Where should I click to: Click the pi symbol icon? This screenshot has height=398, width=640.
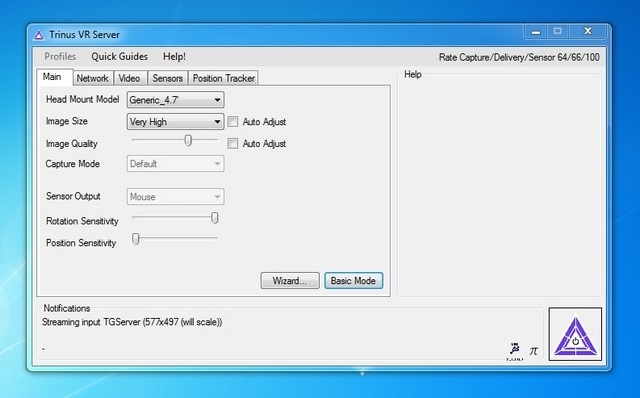pos(533,350)
